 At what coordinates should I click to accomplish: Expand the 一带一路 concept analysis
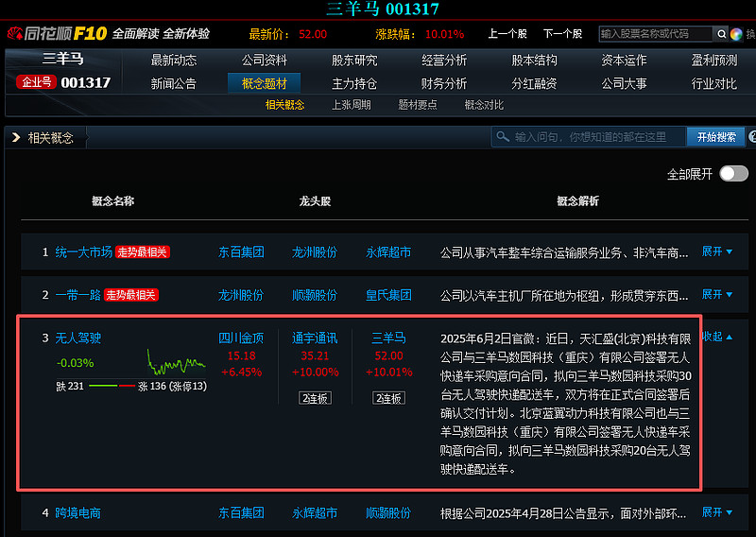[717, 294]
